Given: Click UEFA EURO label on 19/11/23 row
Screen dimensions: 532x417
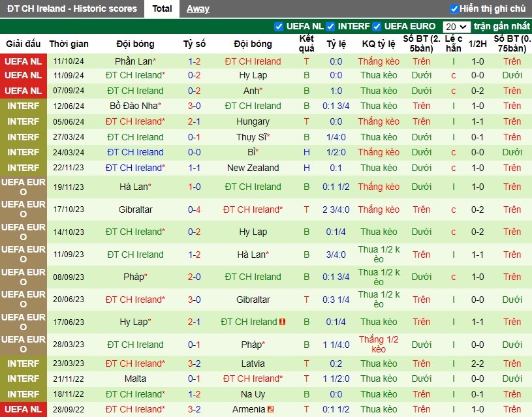Looking at the screenshot, I should [23, 187].
